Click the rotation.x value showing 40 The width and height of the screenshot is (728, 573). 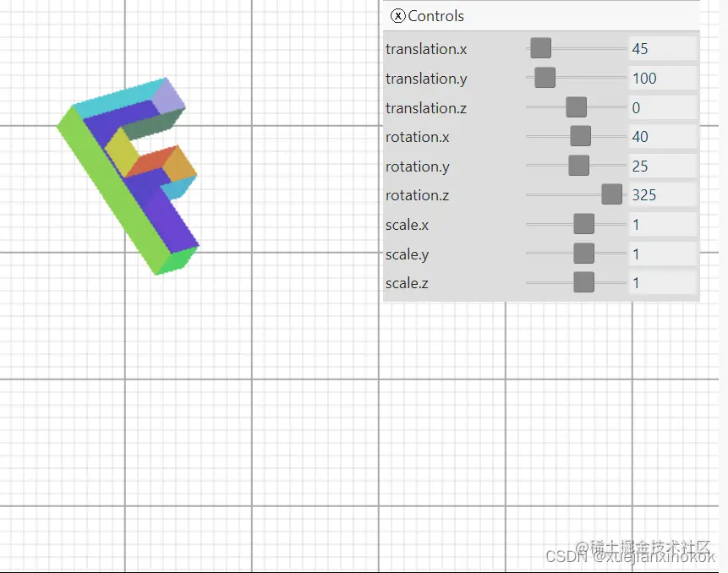(663, 135)
